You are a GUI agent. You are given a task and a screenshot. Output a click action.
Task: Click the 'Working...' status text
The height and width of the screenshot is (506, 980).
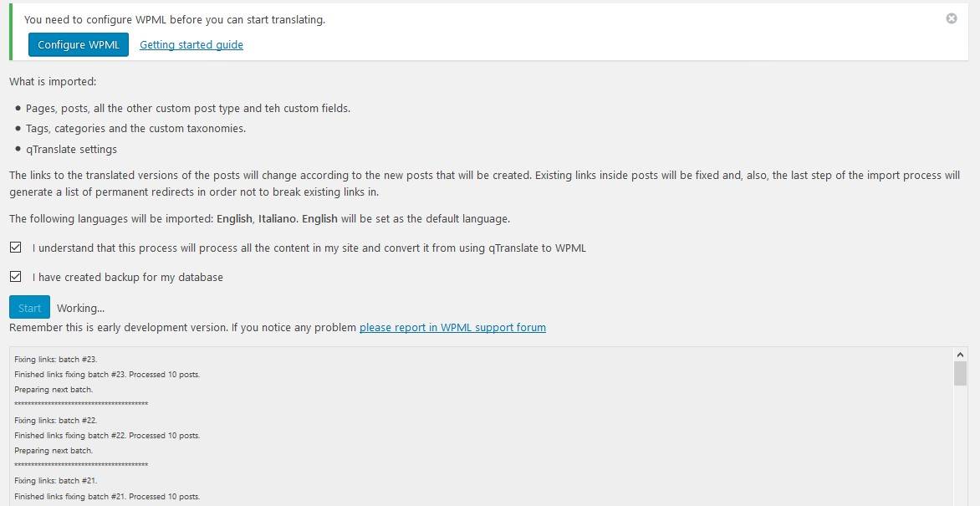tap(80, 308)
